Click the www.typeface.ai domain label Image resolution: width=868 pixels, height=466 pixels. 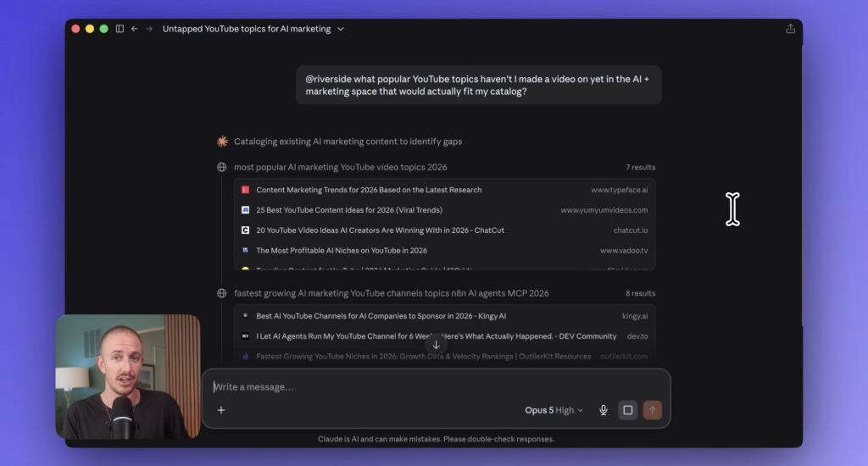(619, 190)
